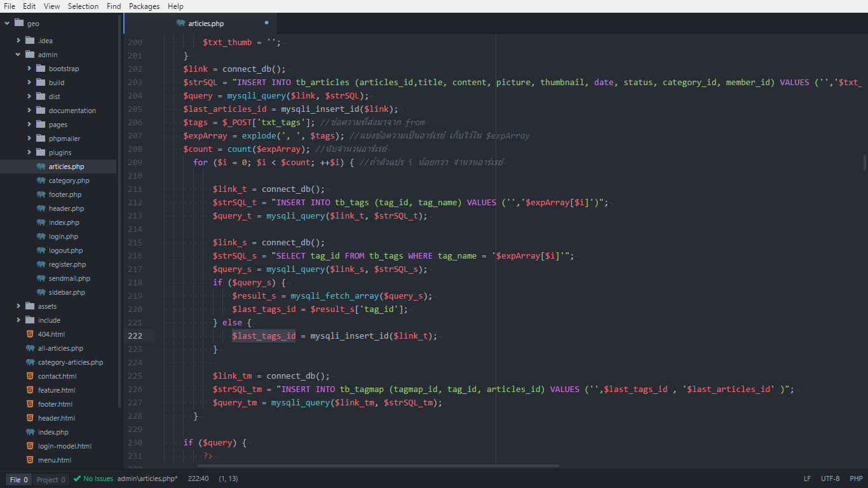This screenshot has height=488, width=868.
Task: Click the PHP icon beside all-articles.php
Action: coord(30,348)
